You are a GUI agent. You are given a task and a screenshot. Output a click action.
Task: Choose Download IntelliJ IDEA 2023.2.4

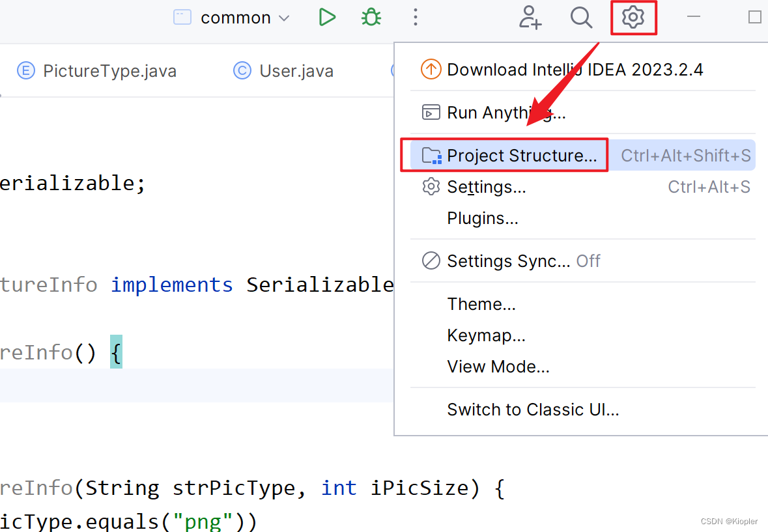(x=582, y=70)
